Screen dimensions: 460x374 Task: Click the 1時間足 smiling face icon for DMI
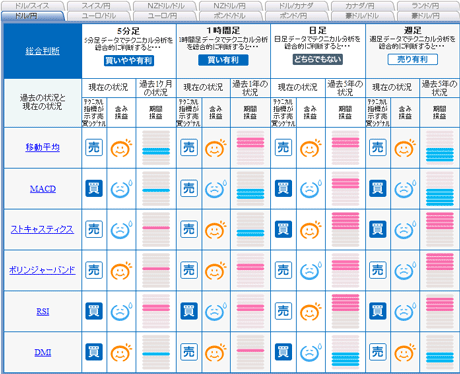(x=216, y=353)
